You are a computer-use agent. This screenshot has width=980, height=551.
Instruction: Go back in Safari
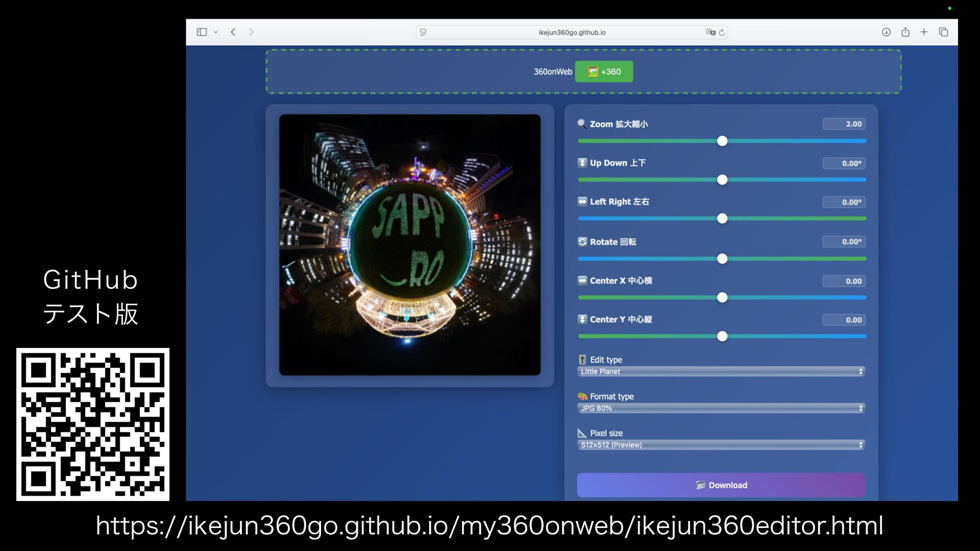click(233, 32)
